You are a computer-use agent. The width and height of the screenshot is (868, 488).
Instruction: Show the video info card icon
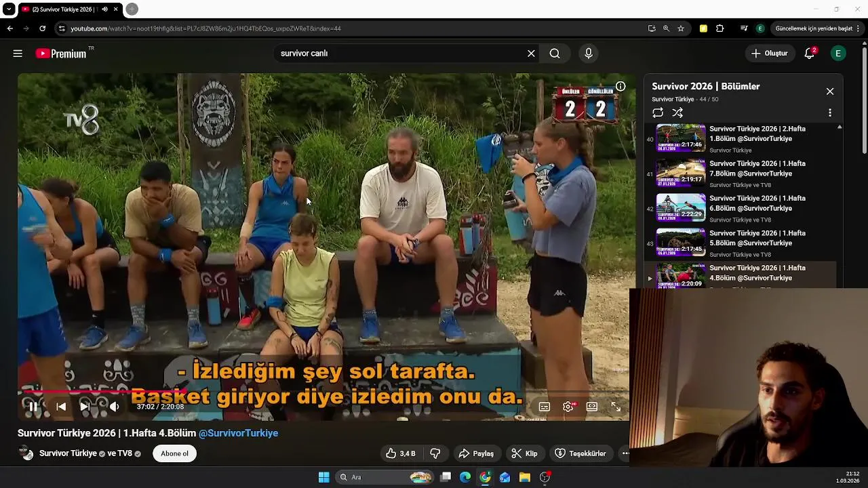click(x=620, y=87)
